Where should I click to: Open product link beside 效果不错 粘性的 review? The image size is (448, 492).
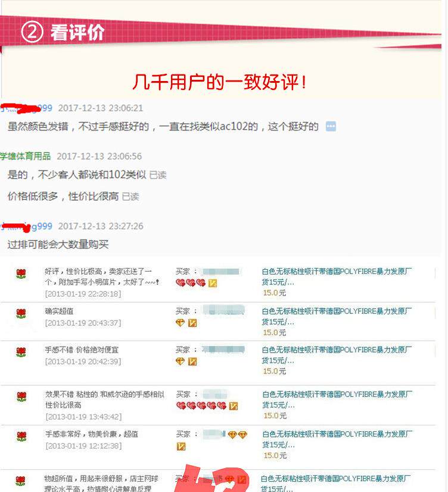click(x=337, y=400)
